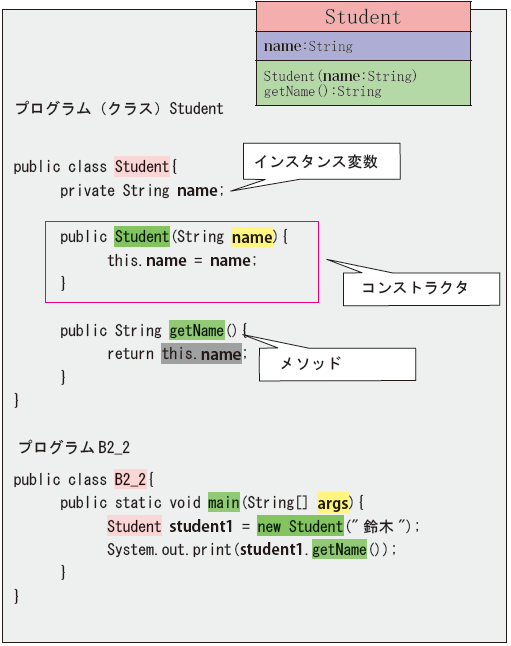511x646 pixels.
Task: Click private String name declaration
Action: coord(142,191)
